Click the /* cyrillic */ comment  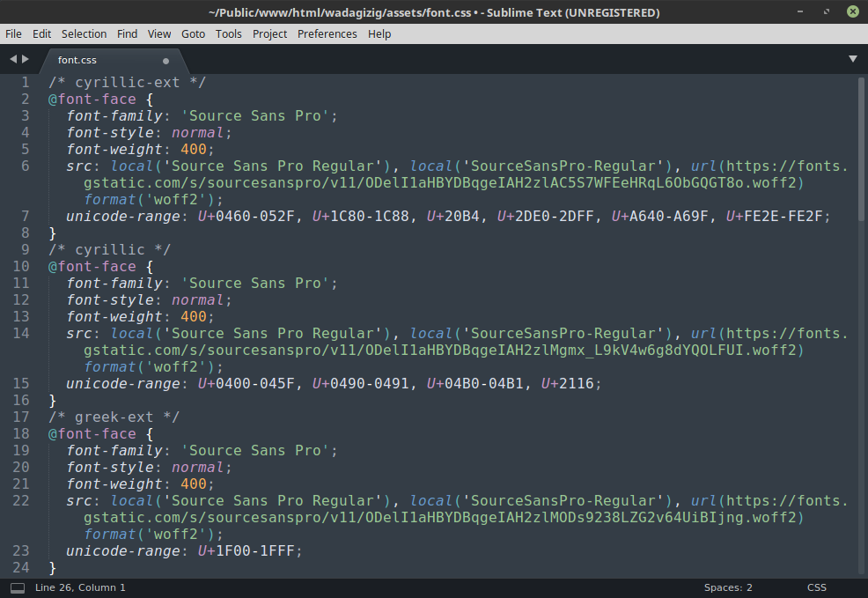click(110, 250)
